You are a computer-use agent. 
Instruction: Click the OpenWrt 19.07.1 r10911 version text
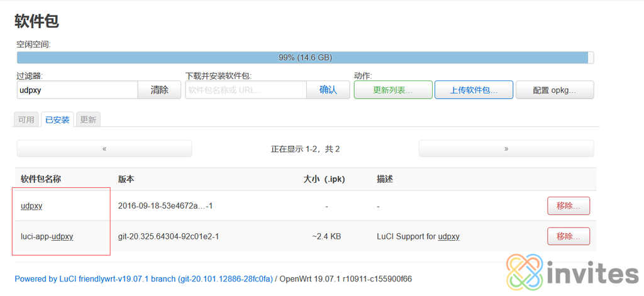pyautogui.click(x=346, y=279)
